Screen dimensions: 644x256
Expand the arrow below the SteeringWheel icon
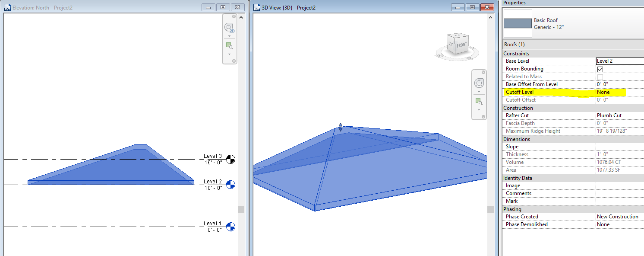click(229, 36)
